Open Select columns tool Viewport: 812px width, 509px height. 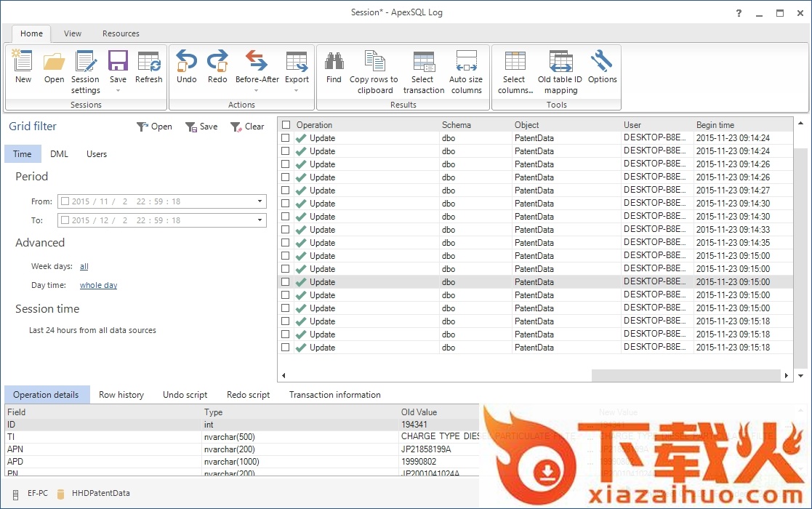click(515, 71)
